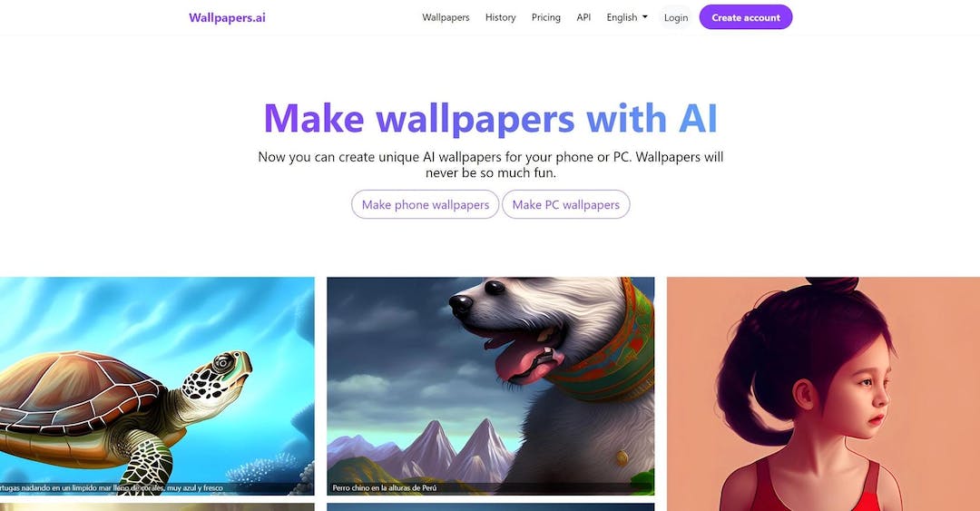Image resolution: width=980 pixels, height=511 pixels.
Task: Go to the Pricing page
Action: 545,17
